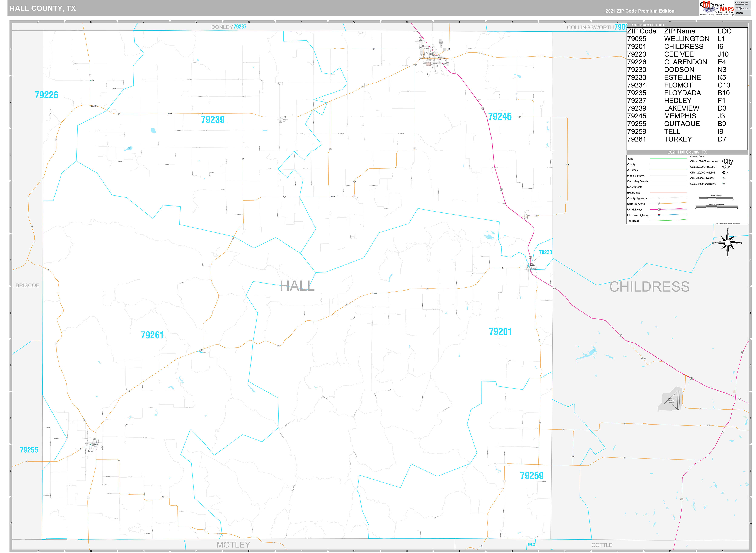Click the CHILDRESS county label
The width and height of the screenshot is (756, 553).
coord(649,287)
